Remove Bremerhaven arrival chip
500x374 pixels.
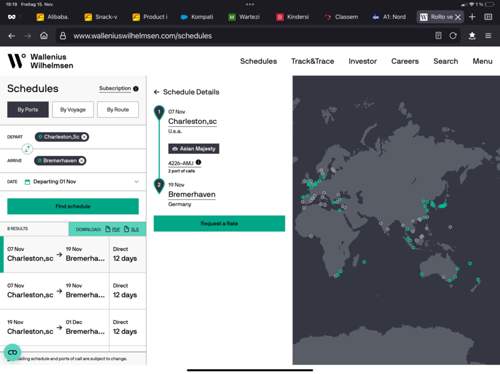82,161
